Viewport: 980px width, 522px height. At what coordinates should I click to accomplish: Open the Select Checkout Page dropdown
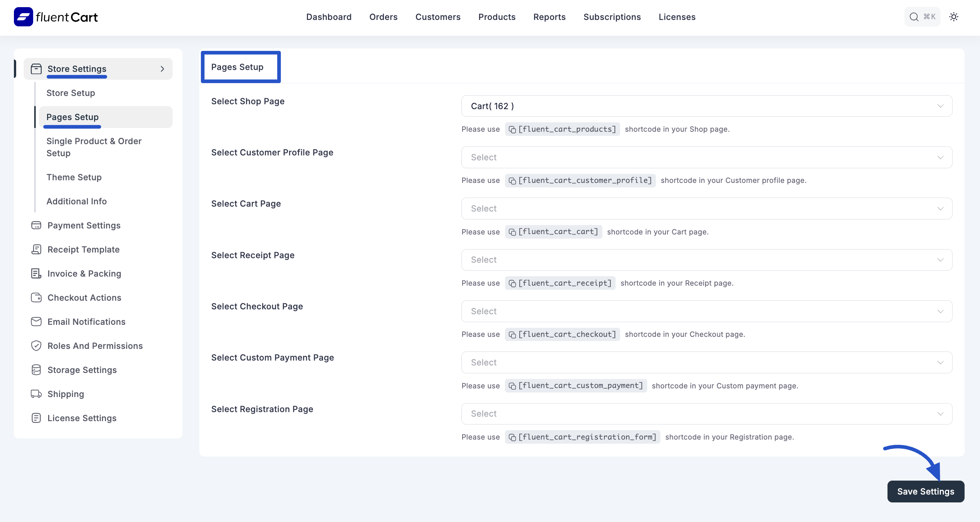[x=707, y=311]
